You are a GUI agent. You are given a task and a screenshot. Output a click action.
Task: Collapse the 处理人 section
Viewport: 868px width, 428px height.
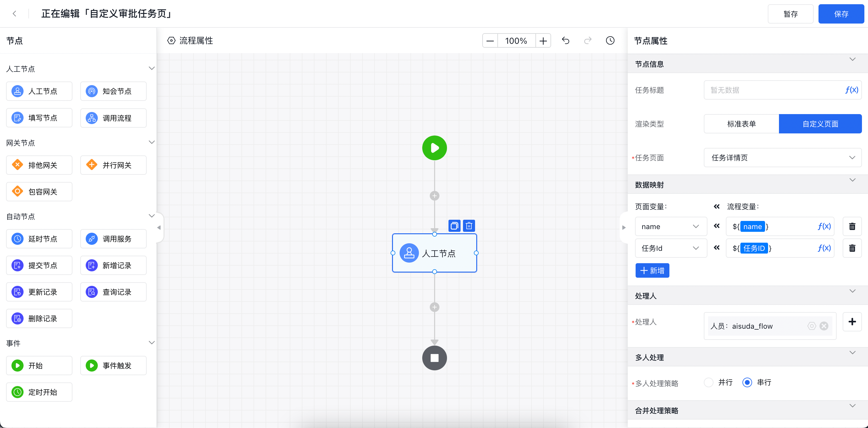coord(852,291)
